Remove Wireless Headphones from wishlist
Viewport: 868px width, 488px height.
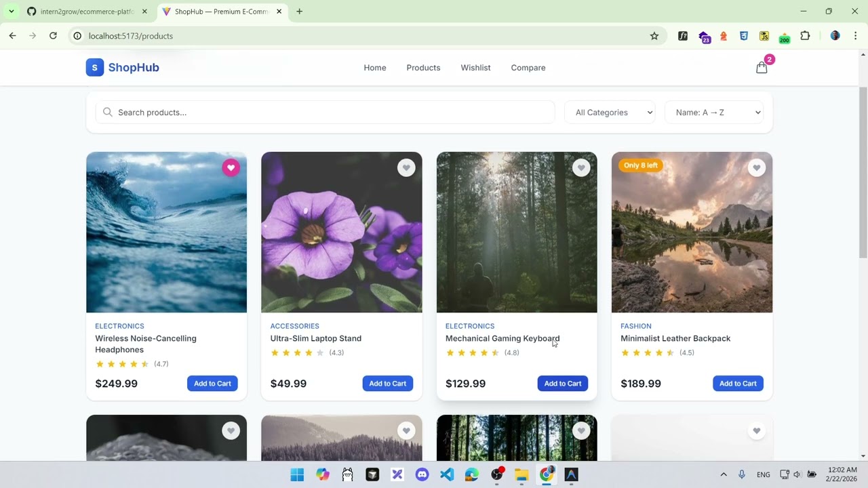point(231,167)
